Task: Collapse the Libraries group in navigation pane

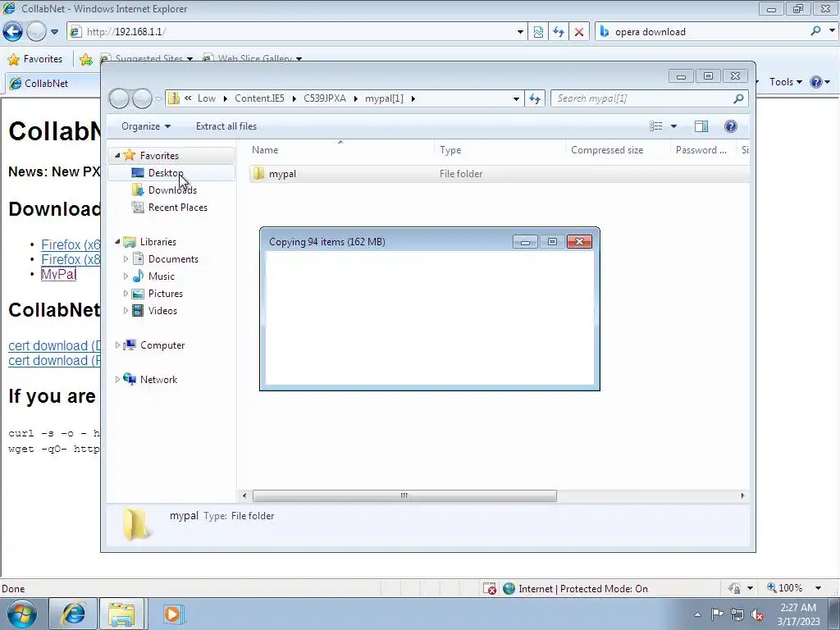Action: 117,242
